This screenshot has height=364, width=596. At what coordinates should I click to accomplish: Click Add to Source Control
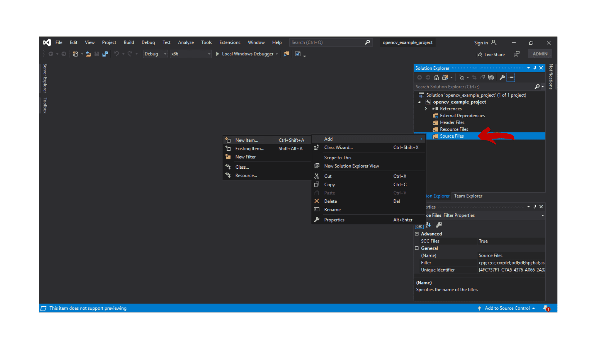pos(507,308)
